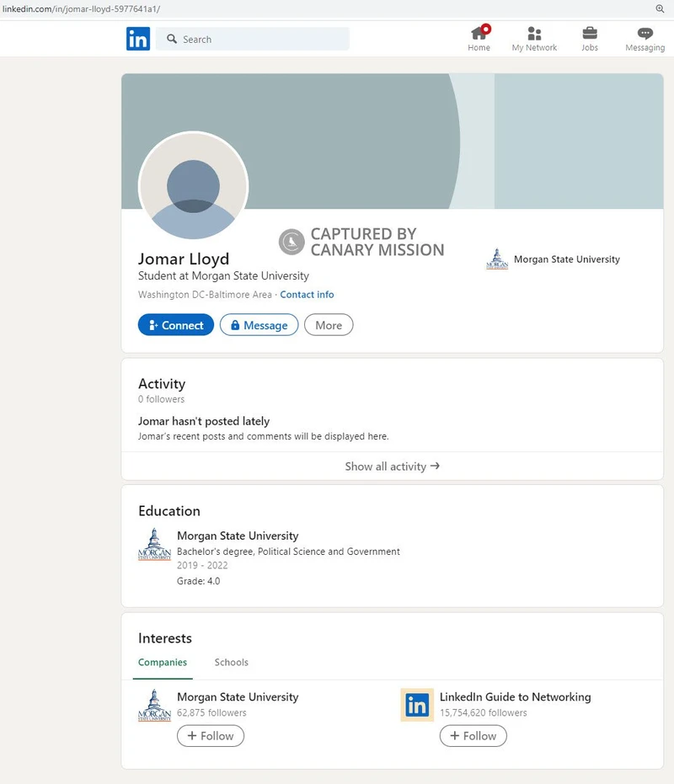674x784 pixels.
Task: Open Morgan State University in Interests companies
Action: point(238,696)
